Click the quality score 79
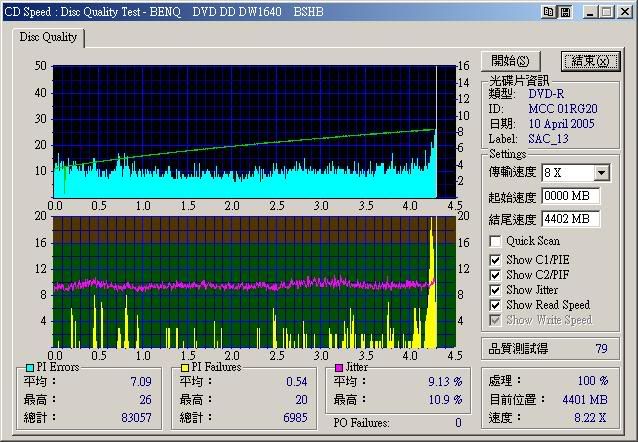The height and width of the screenshot is (442, 638). (601, 349)
